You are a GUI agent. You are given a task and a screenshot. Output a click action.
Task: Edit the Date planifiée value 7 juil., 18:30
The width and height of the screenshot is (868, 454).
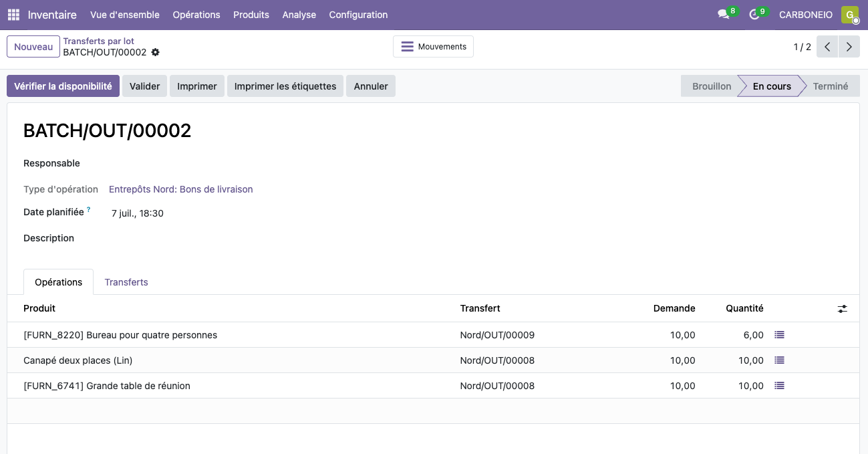138,214
